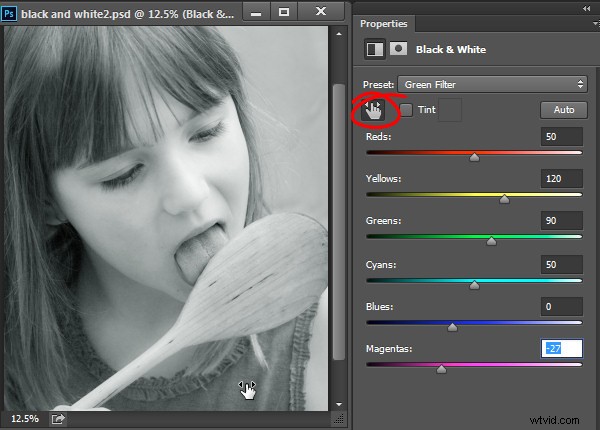Select the layer mask icon in Properties
The height and width of the screenshot is (430, 600).
pyautogui.click(x=398, y=49)
